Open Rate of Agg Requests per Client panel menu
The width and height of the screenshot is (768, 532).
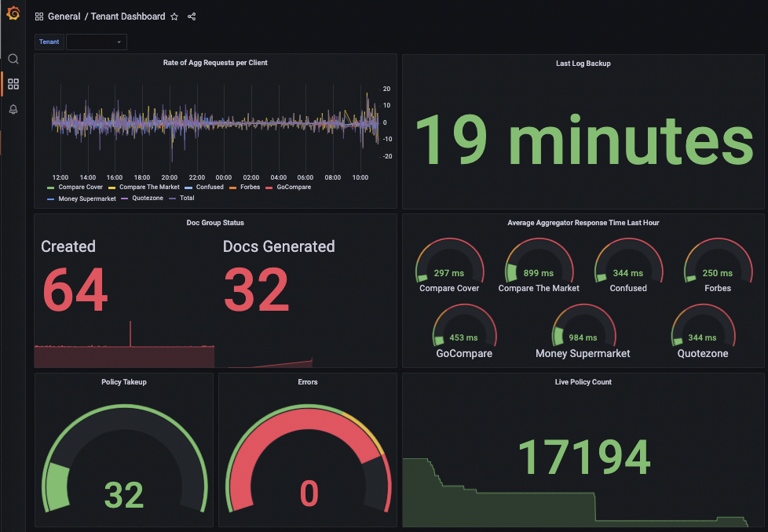(x=215, y=63)
